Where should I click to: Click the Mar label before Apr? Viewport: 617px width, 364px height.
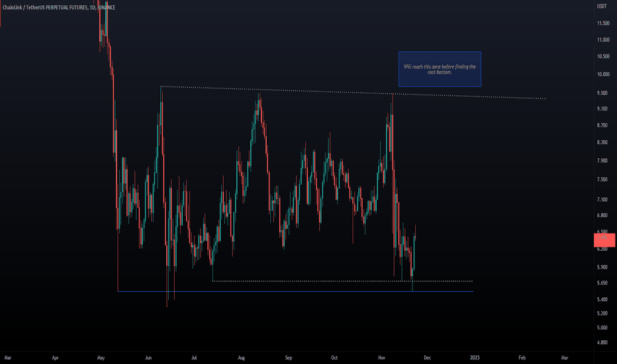click(x=7, y=357)
